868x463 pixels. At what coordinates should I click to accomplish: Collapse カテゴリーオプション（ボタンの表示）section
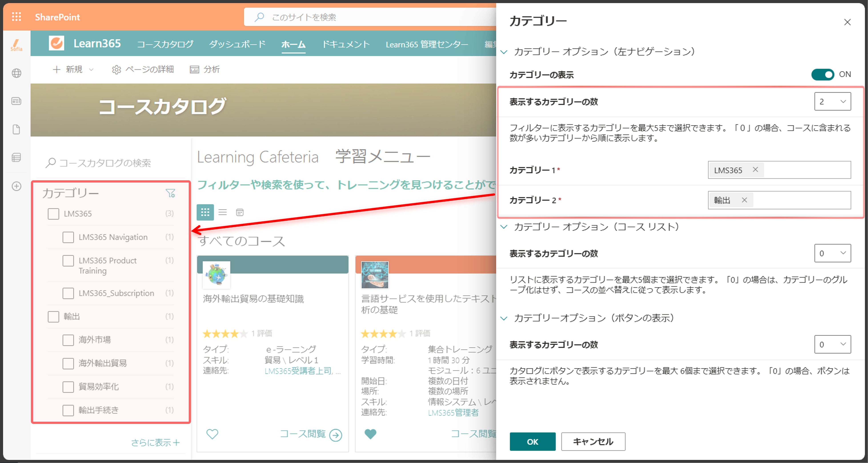click(504, 318)
